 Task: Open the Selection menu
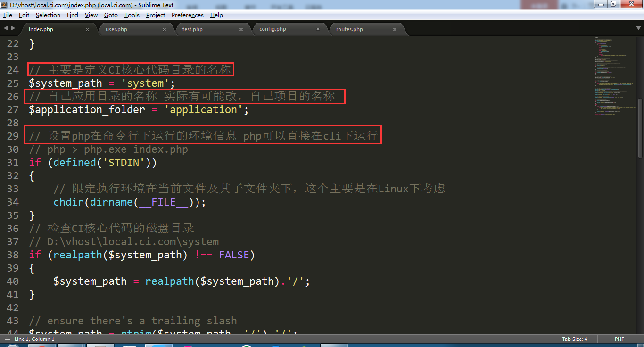tap(48, 15)
